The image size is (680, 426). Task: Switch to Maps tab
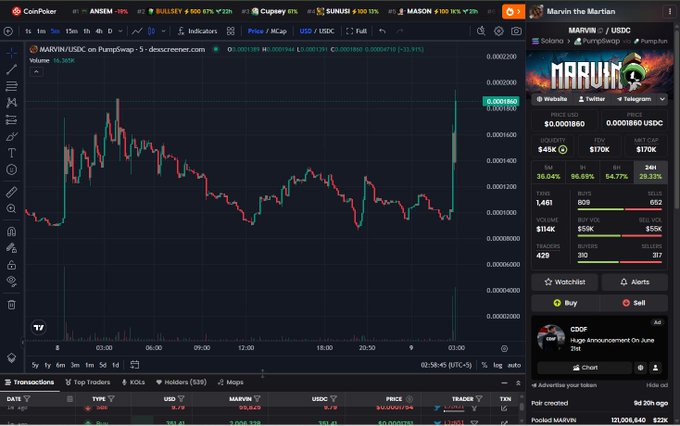(231, 382)
